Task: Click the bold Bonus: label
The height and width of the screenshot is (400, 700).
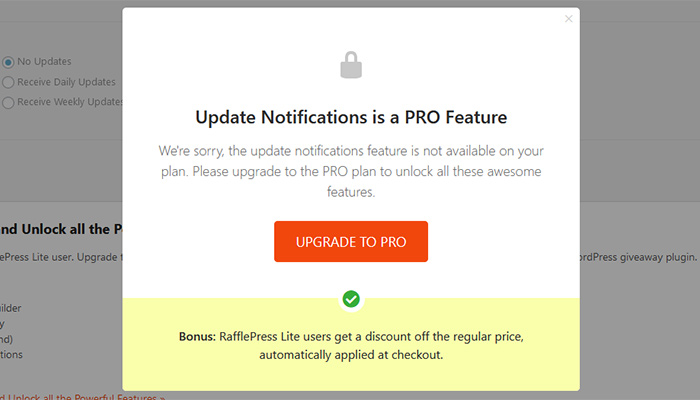Action: pos(197,337)
